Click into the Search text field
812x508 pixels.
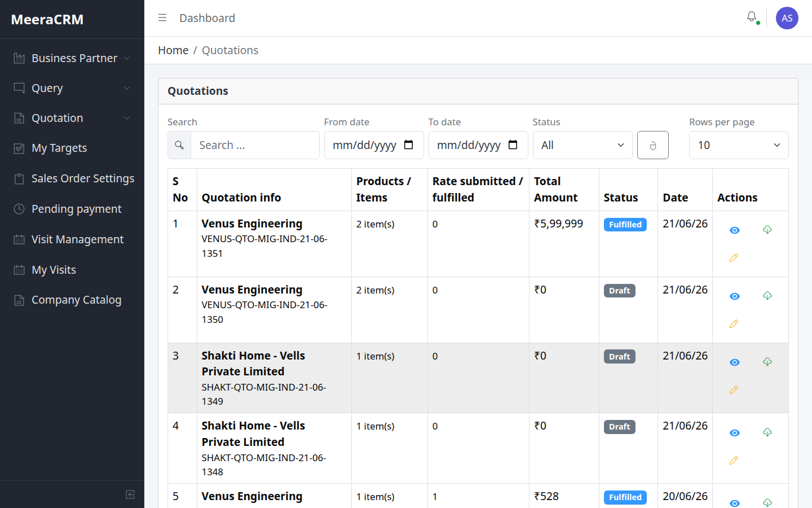tap(255, 145)
